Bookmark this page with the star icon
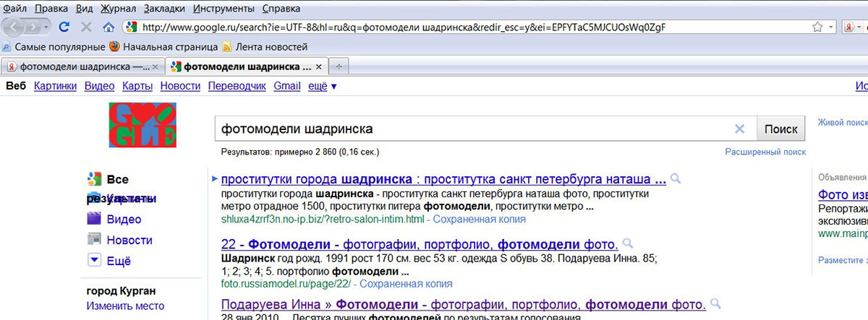868x320 pixels. (817, 27)
